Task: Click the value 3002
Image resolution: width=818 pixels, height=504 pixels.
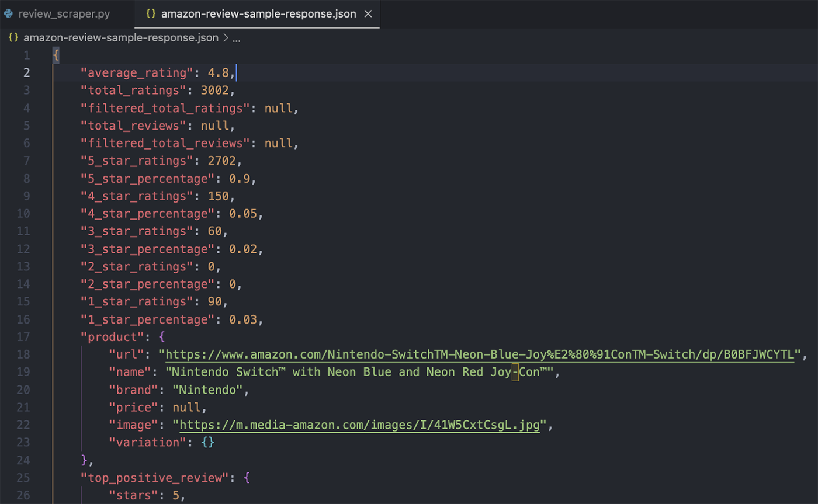Action: [x=215, y=91]
